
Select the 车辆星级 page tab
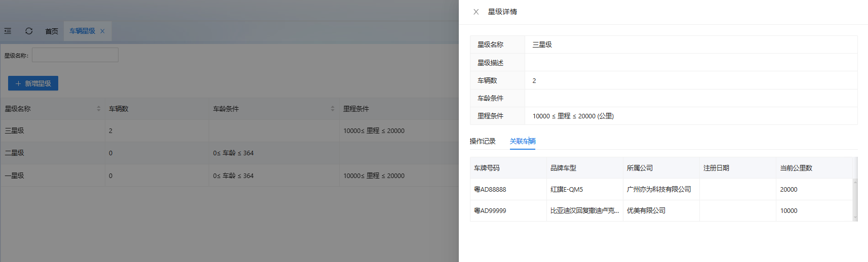coord(82,31)
